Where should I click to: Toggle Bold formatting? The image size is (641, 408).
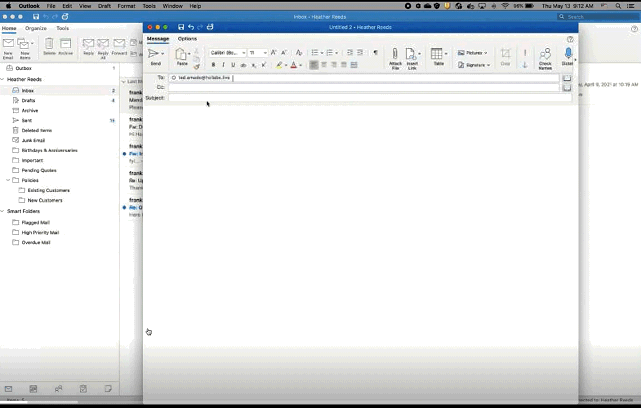pyautogui.click(x=213, y=65)
